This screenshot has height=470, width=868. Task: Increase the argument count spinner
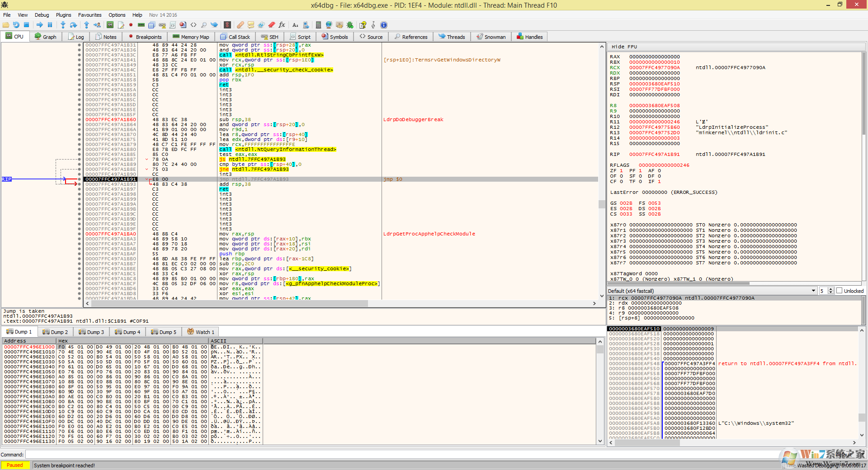[831, 289]
